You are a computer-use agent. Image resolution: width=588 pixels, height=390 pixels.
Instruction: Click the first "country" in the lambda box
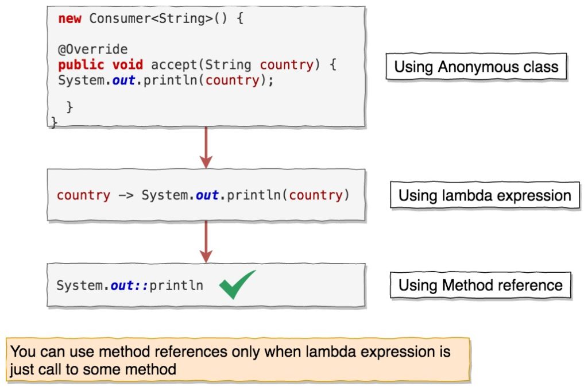(x=83, y=195)
